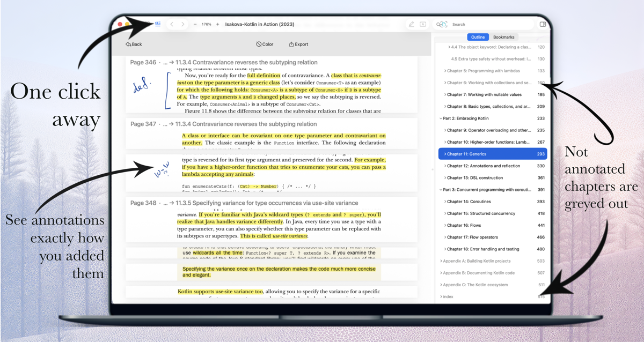Click the search scope icon

[x=442, y=24]
